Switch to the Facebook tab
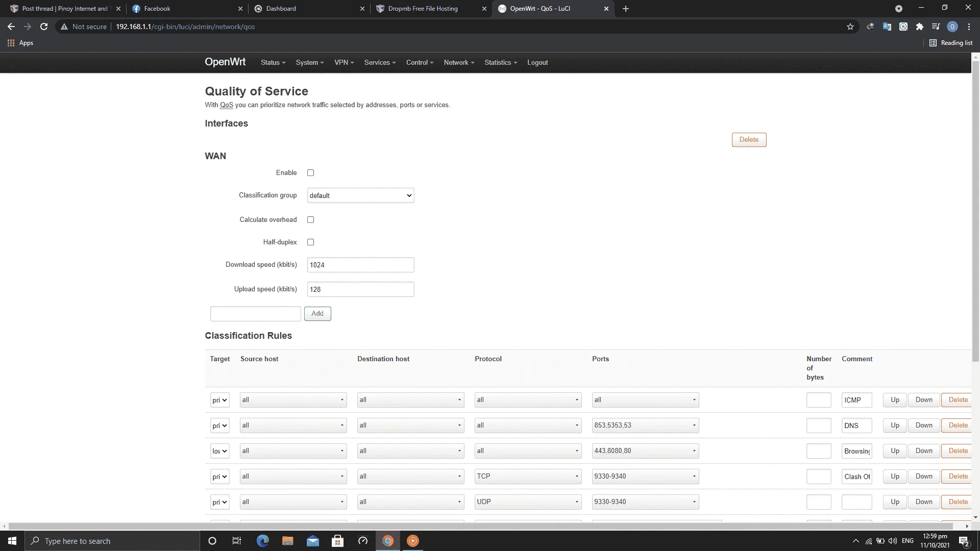Viewport: 980px width, 551px height. coord(187,9)
